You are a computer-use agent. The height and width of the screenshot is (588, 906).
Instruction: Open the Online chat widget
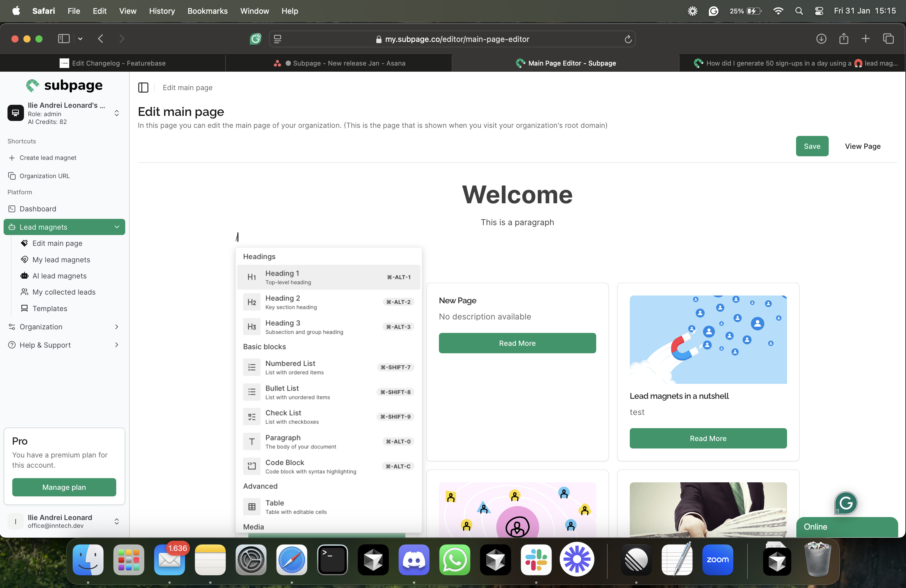pos(847,527)
